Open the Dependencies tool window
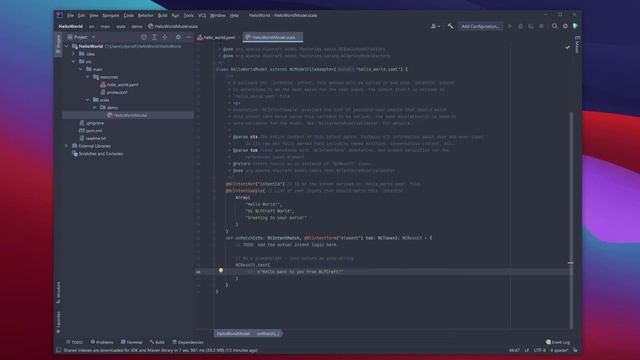This screenshot has height=360, width=640. click(188, 342)
